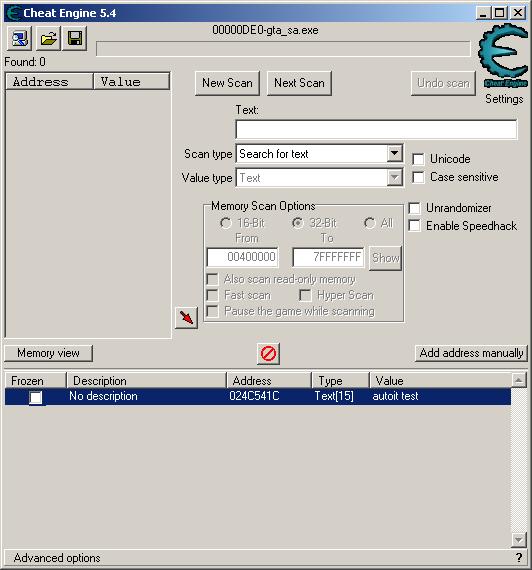
Task: Click red arrow to add selected address
Action: click(x=186, y=317)
